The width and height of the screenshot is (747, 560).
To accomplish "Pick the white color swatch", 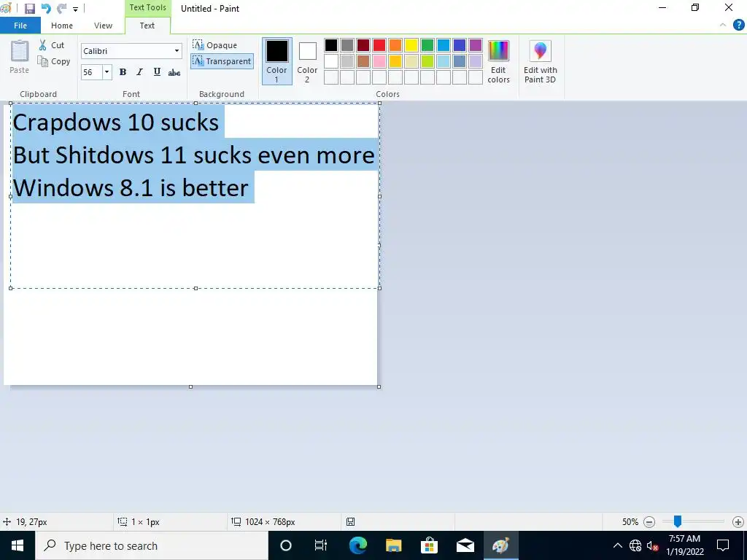I will coord(331,61).
